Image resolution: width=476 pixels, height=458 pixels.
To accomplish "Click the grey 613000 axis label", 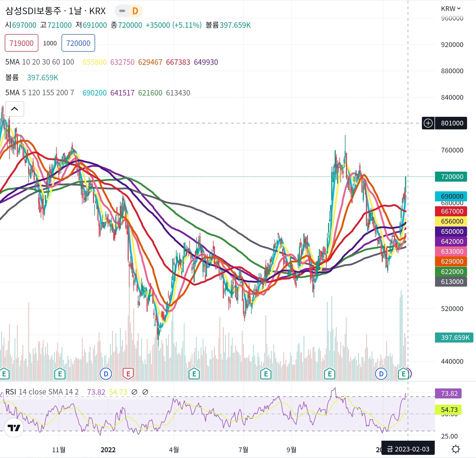I will 451,282.
